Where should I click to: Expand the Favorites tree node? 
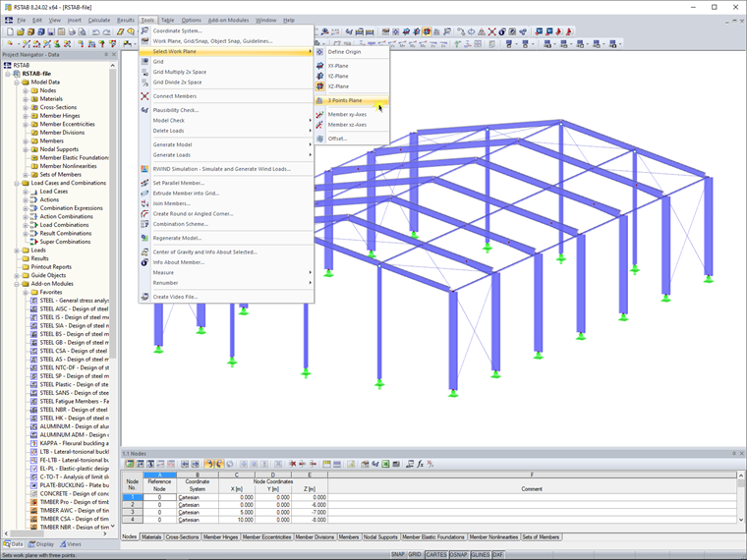[x=26, y=293]
